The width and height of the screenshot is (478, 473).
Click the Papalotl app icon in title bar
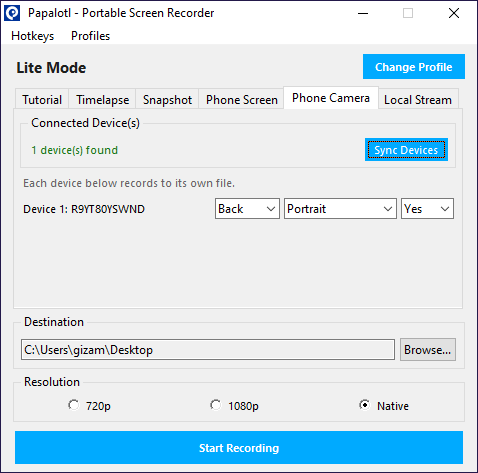click(x=12, y=13)
